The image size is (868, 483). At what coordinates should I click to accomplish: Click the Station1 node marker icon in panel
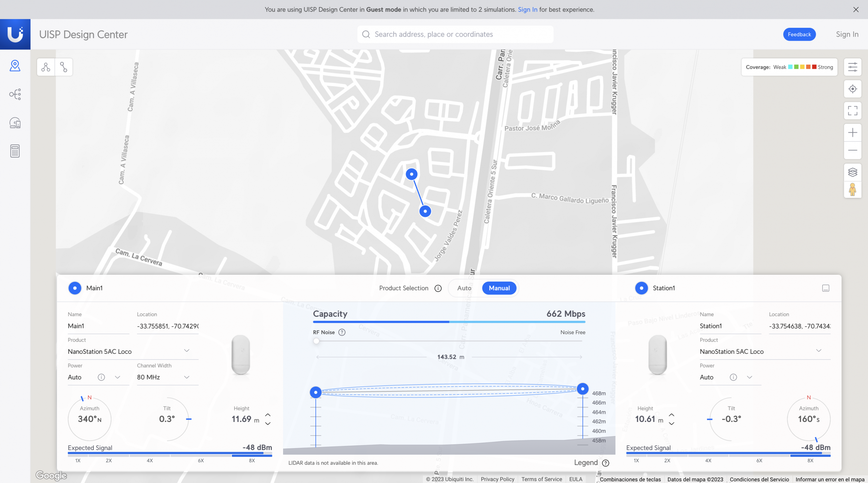click(x=641, y=288)
